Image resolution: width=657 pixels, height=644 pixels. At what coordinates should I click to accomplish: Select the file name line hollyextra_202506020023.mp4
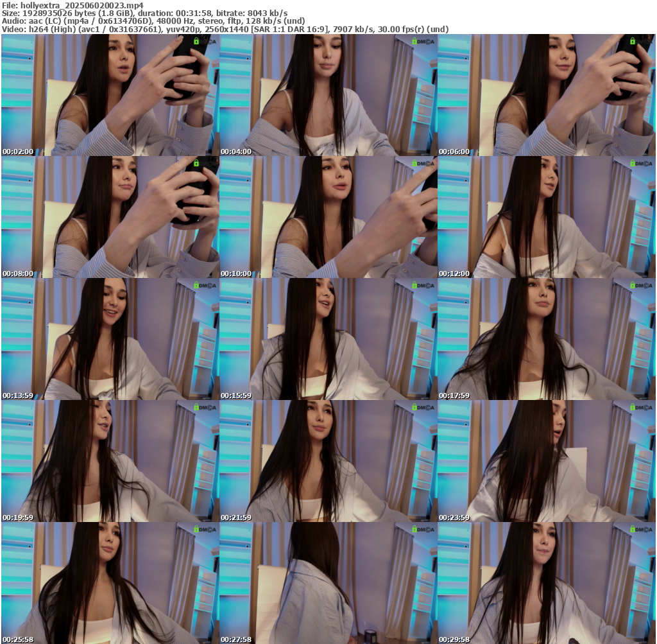(73, 5)
